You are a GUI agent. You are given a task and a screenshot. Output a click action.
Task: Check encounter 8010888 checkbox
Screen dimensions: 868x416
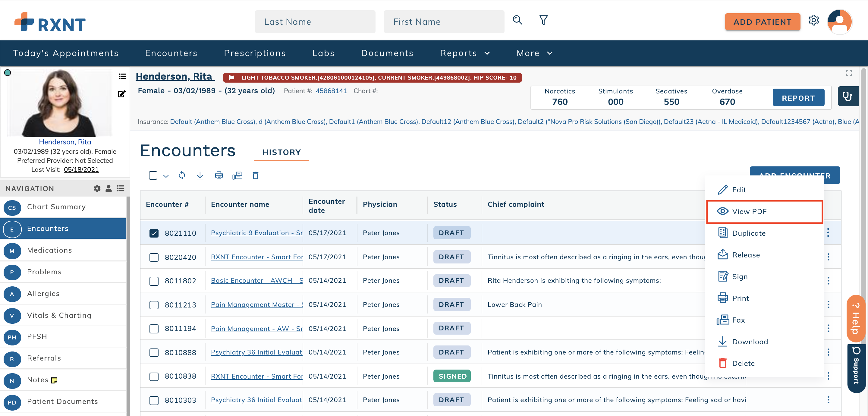tap(154, 352)
